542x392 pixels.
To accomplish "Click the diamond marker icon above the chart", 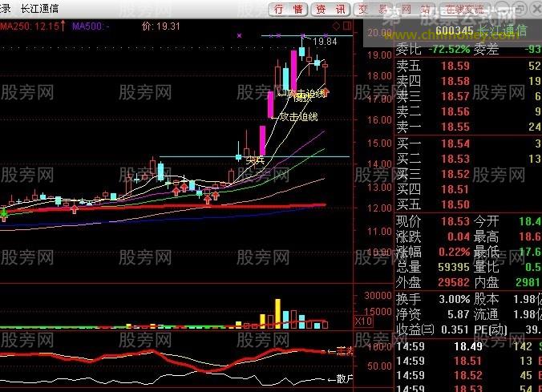I will [336, 26].
